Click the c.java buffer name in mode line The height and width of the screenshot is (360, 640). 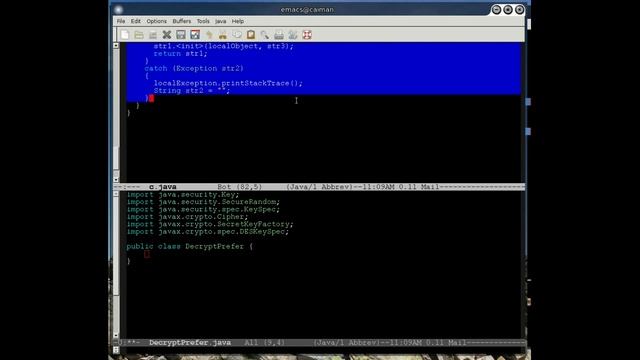(x=162, y=187)
